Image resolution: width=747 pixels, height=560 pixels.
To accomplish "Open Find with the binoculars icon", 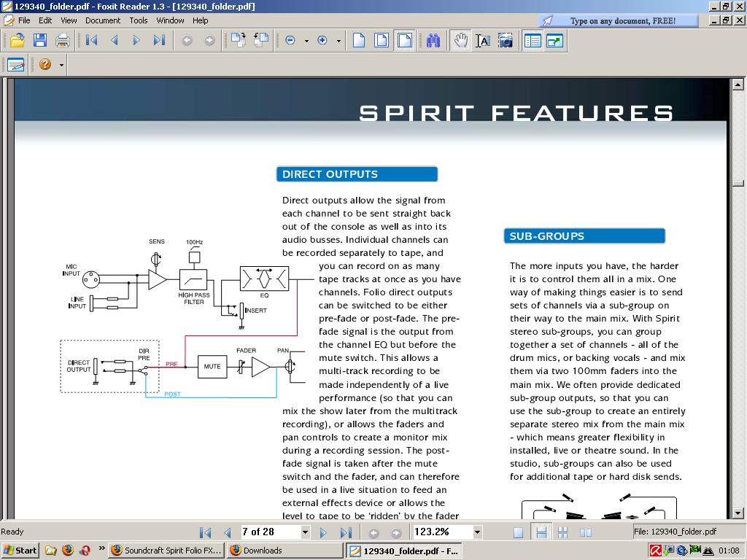I will [433, 41].
